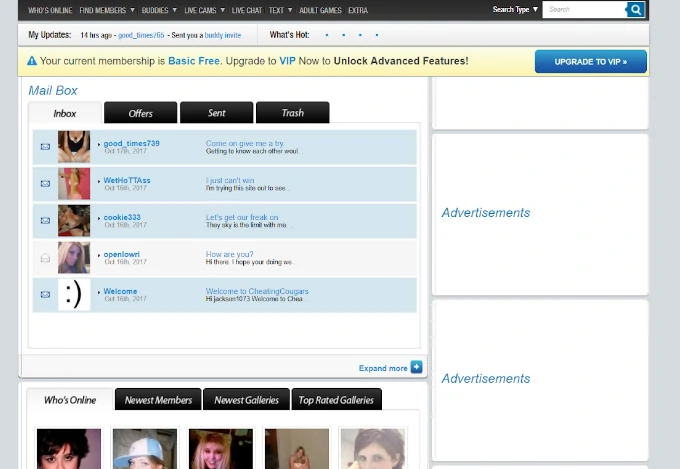Open the Search Type dropdown
680x469 pixels.
(515, 10)
